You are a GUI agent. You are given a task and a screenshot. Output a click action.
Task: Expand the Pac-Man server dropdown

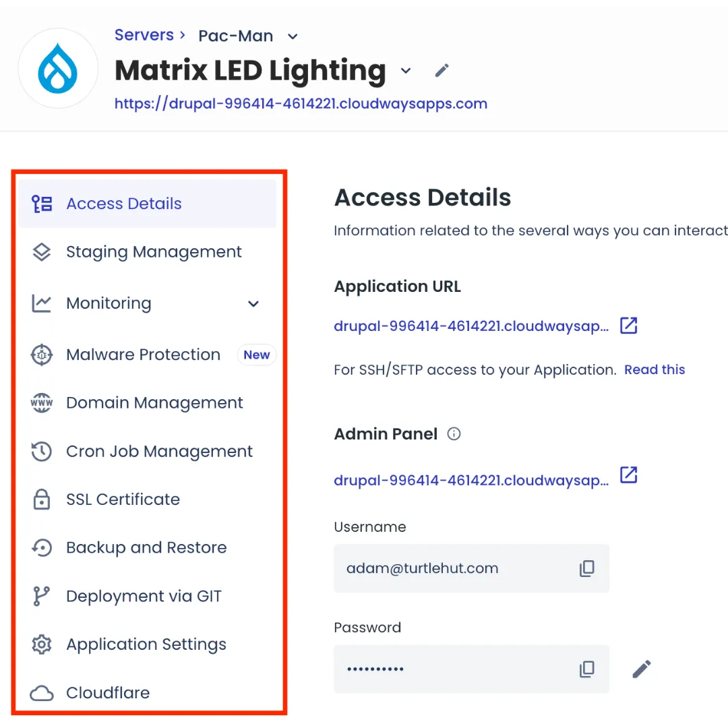coord(293,36)
